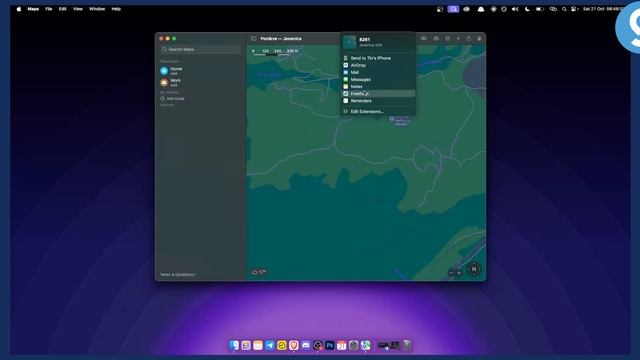Click the Add Guide plus icon

pyautogui.click(x=162, y=98)
